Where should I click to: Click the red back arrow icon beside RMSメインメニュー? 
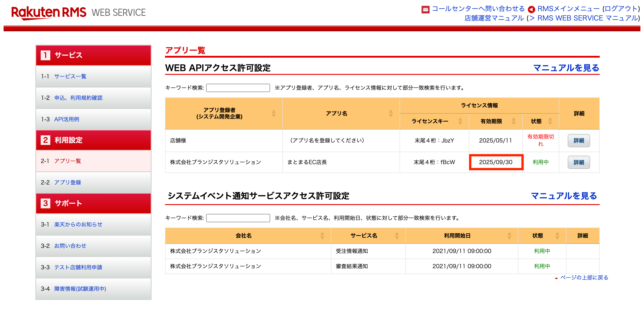click(531, 9)
